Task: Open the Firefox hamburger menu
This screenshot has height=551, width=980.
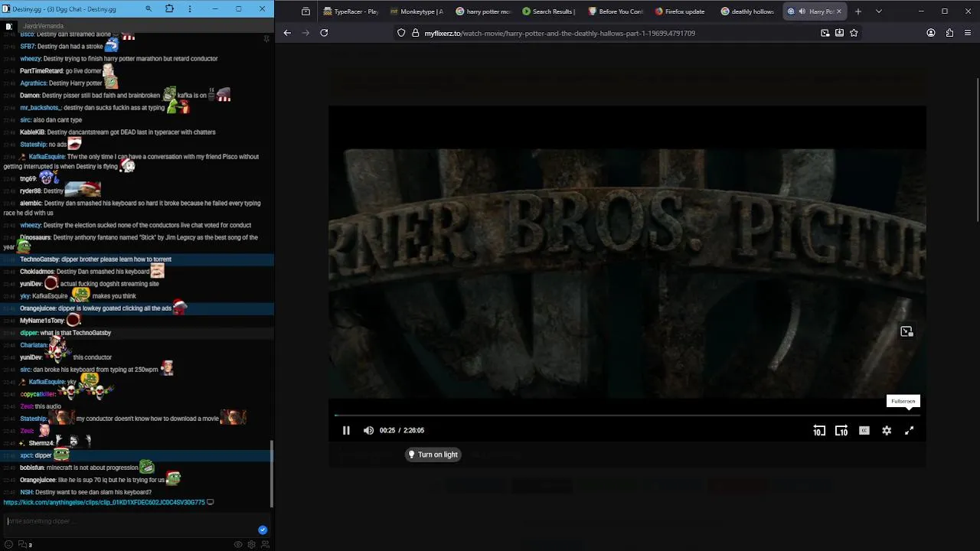Action: point(969,33)
